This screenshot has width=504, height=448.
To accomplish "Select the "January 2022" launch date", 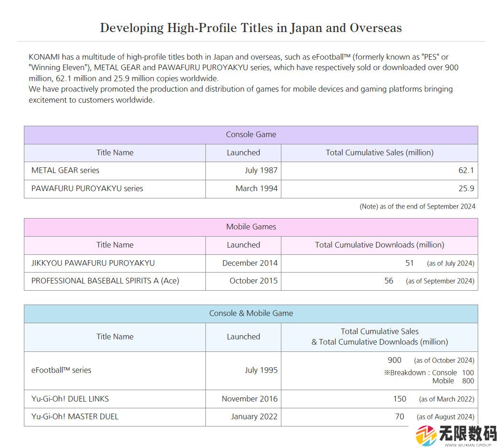I will pos(254,417).
